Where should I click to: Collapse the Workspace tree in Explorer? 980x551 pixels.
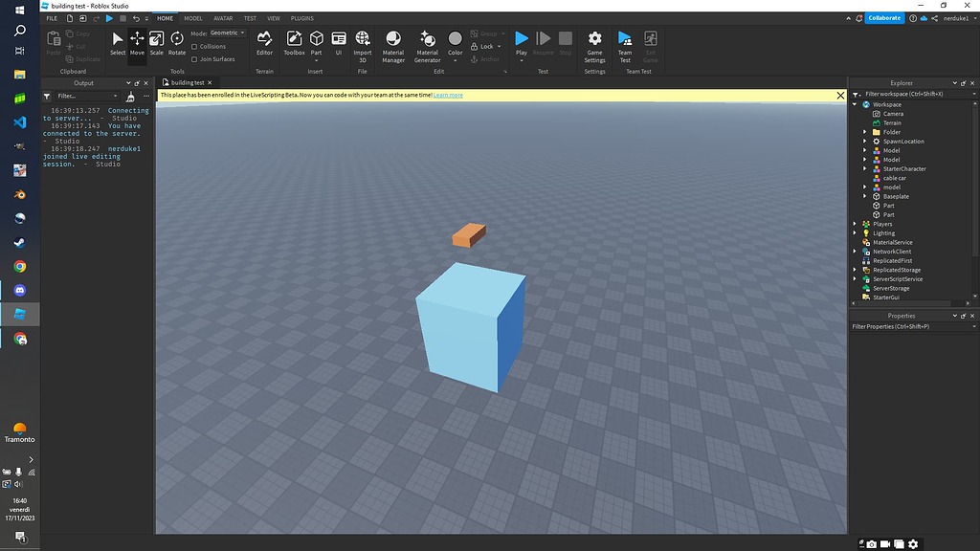click(853, 104)
